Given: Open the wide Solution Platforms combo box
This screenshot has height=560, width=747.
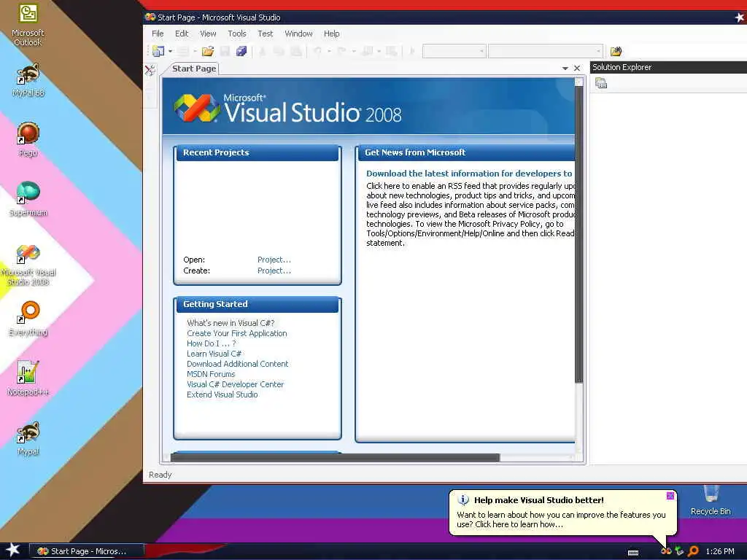Looking at the screenshot, I should click(x=546, y=51).
